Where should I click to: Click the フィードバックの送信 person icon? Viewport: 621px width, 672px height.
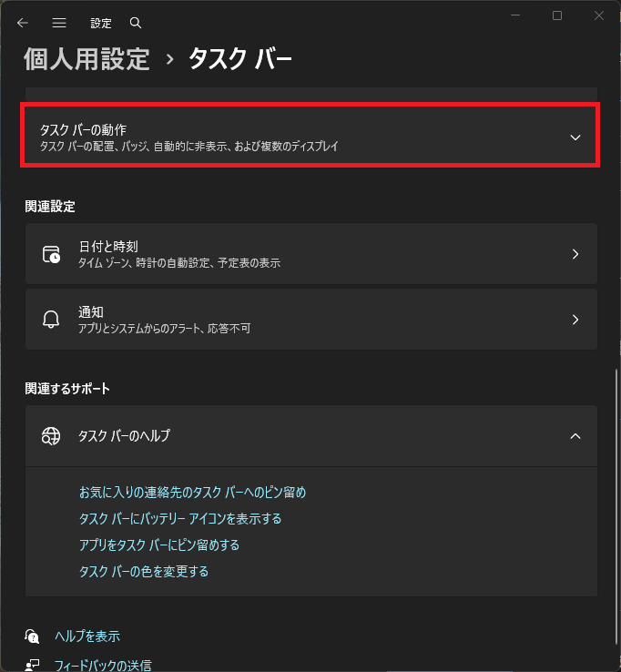[32, 665]
